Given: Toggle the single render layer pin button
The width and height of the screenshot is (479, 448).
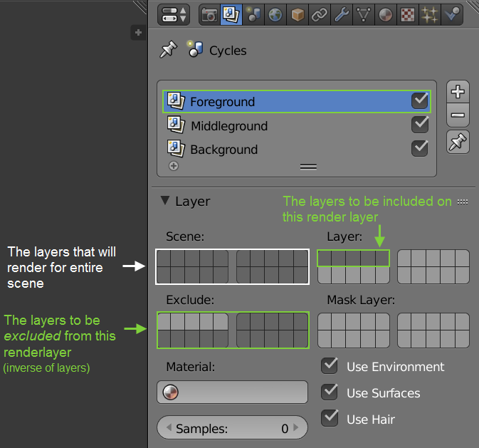Looking at the screenshot, I should click(x=458, y=142).
